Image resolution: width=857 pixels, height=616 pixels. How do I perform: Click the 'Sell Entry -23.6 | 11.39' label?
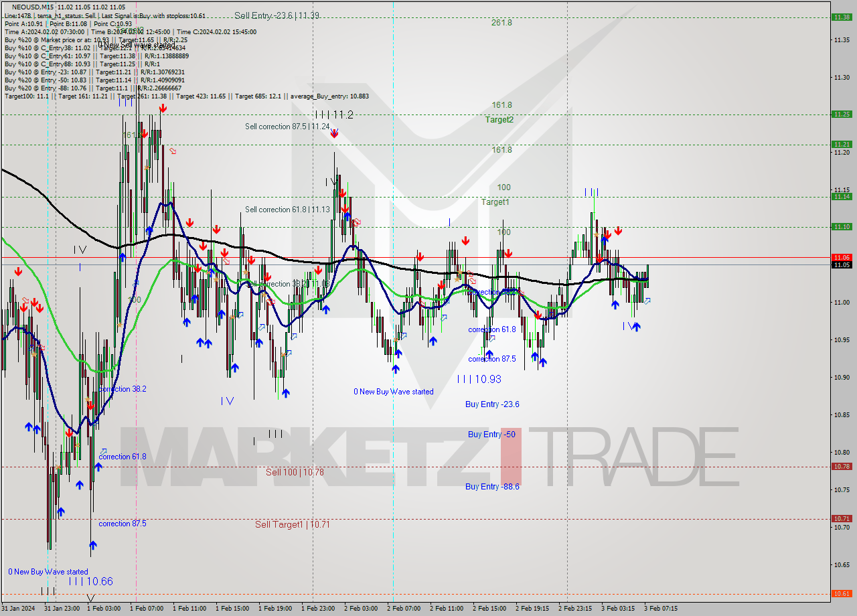pos(277,15)
